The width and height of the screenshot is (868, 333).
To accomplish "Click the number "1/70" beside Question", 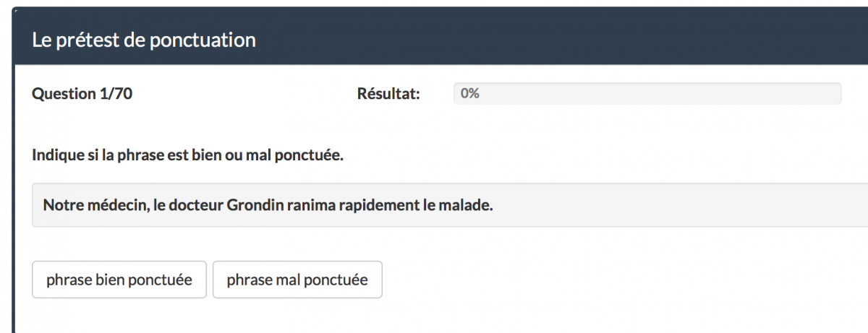I will pyautogui.click(x=116, y=94).
